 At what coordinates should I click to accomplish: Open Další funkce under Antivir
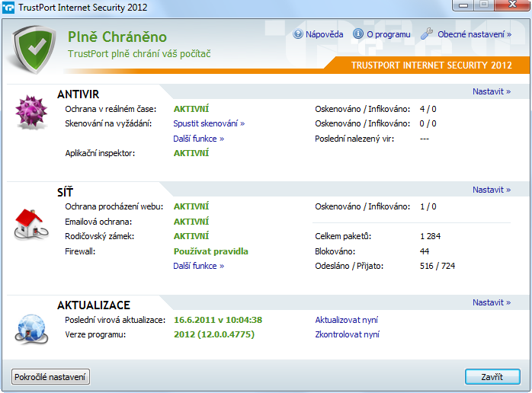(x=199, y=139)
